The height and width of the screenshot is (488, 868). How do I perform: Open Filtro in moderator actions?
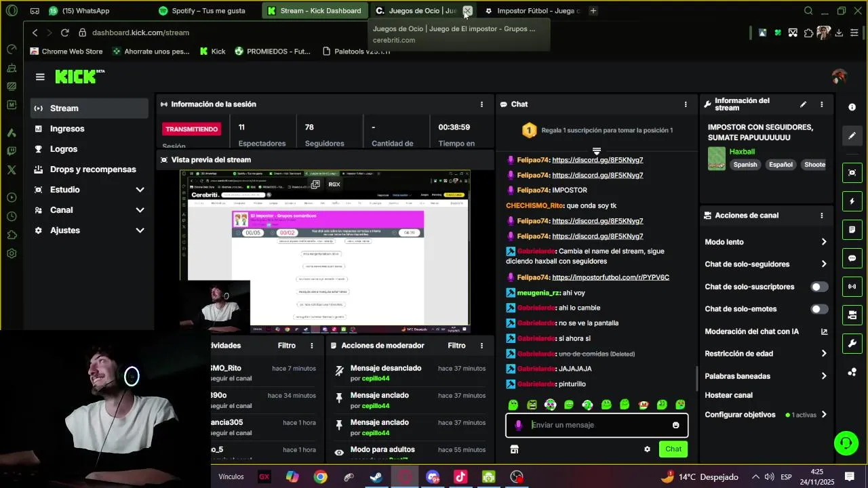point(456,346)
